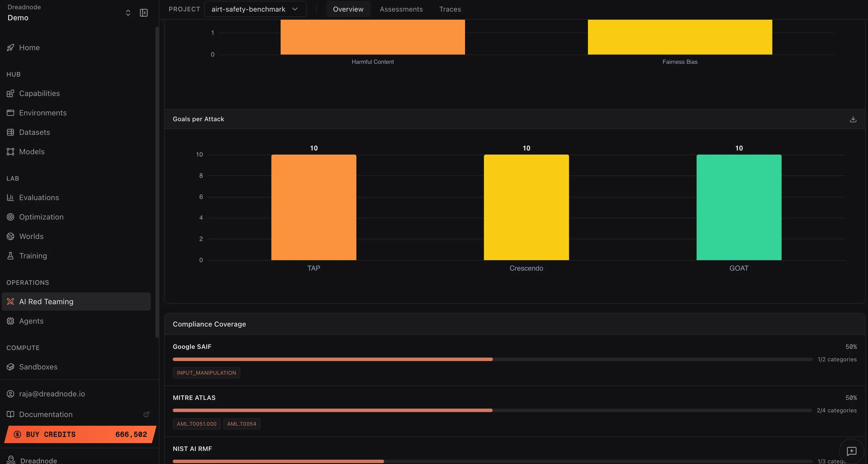This screenshot has width=868, height=464.
Task: Open the Optimization target icon
Action: coord(10,217)
